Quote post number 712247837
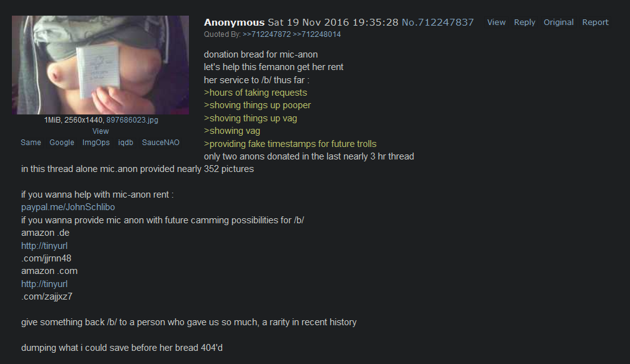The width and height of the screenshot is (630, 364). point(446,22)
